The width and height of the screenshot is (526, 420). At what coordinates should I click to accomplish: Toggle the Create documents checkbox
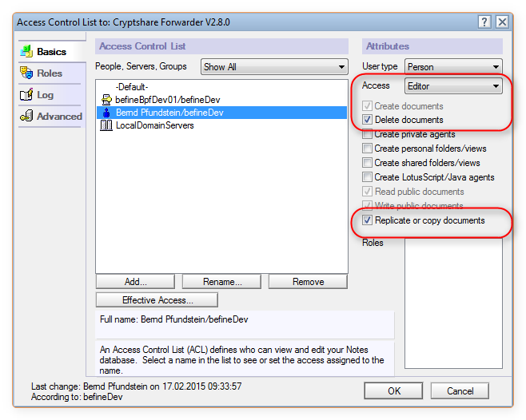368,106
